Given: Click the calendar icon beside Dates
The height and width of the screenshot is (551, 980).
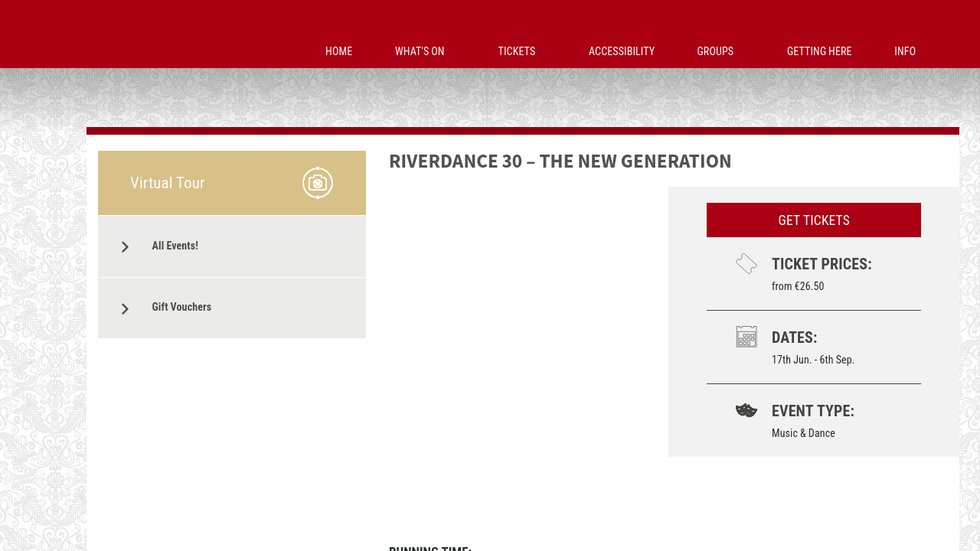Looking at the screenshot, I should pos(746,337).
